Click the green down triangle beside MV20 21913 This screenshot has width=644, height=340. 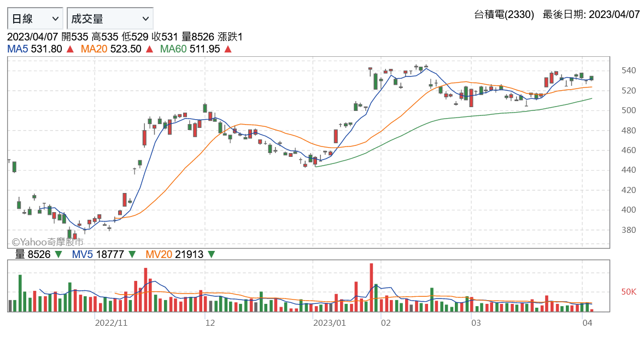coord(211,255)
